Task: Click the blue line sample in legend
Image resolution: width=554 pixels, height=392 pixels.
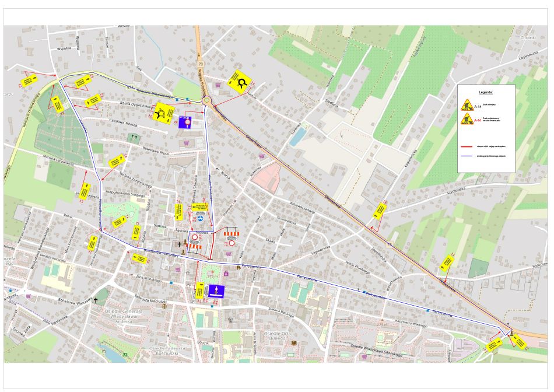Action: click(467, 156)
